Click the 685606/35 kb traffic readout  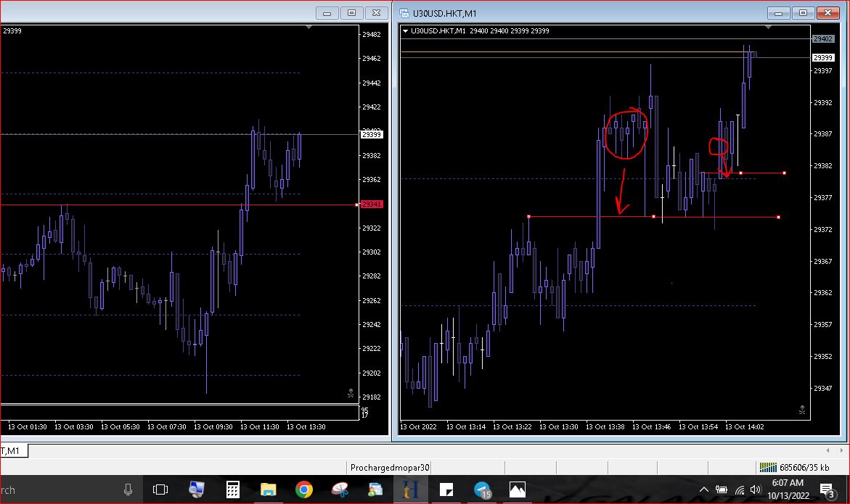point(804,467)
